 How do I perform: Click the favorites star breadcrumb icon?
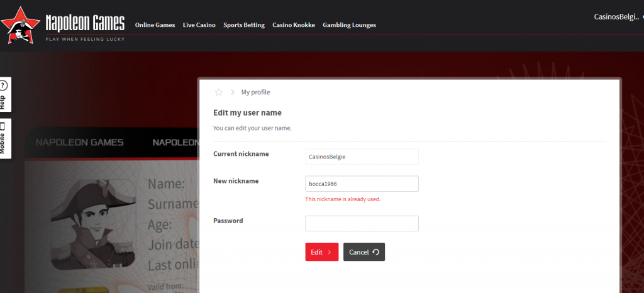click(x=218, y=92)
